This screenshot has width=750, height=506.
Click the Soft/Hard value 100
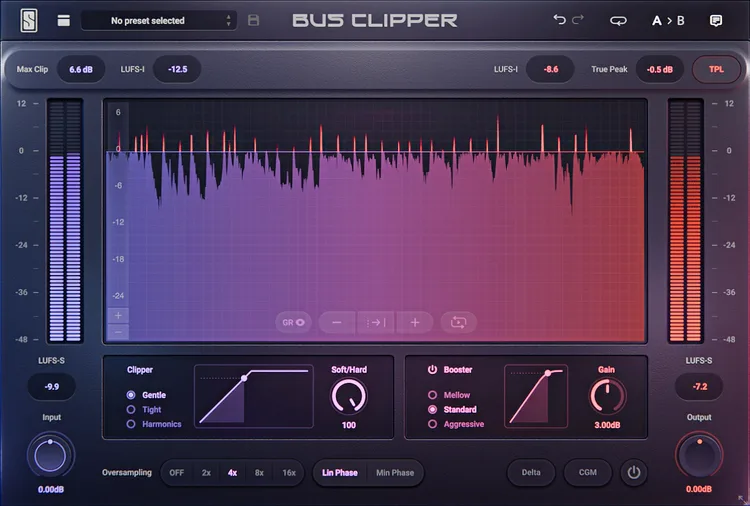349,425
